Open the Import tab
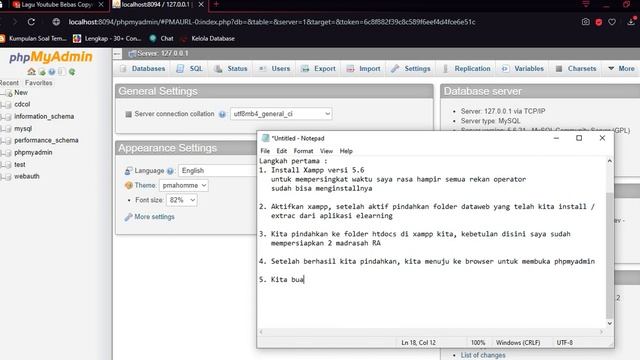640x360 pixels. (363, 69)
